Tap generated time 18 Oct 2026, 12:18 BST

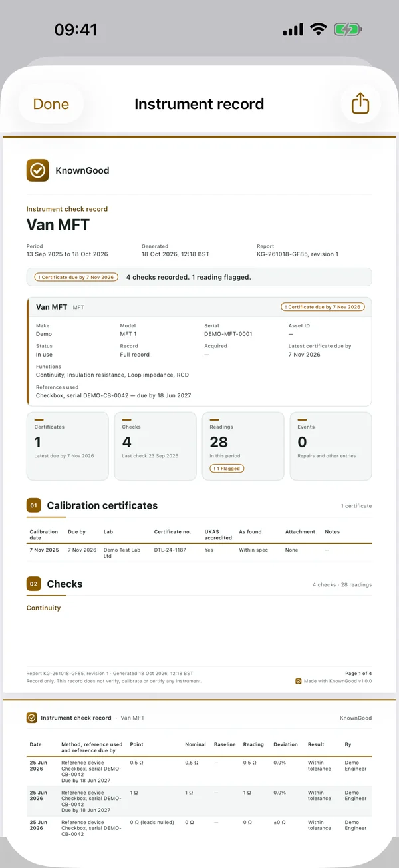pyautogui.click(x=176, y=254)
